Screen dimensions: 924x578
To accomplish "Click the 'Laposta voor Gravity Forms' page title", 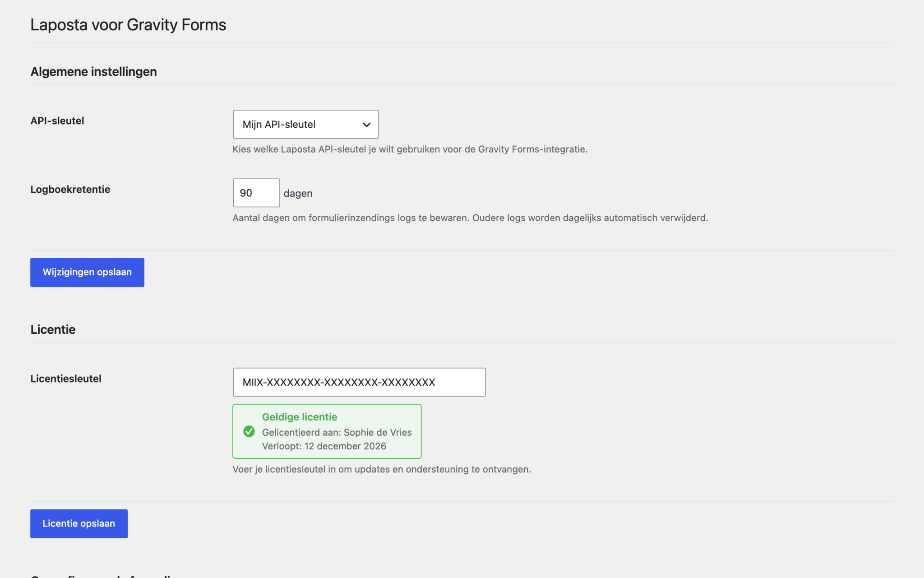I will (x=128, y=25).
